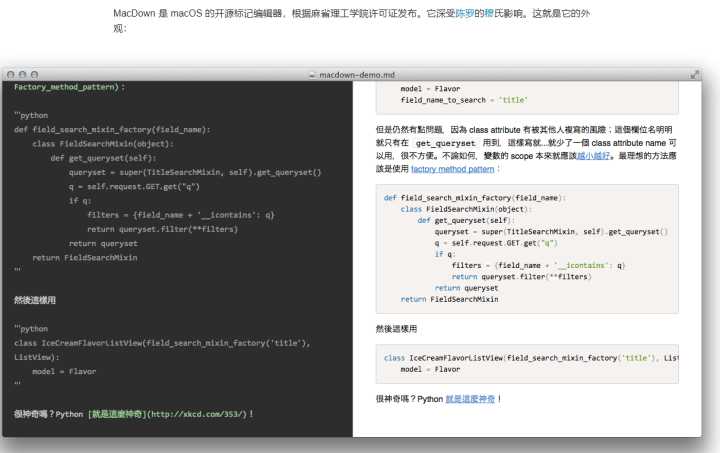
Task: Click 'def field_search_mixin_factory(field_name):' in the preview
Action: pyautogui.click(x=475, y=198)
